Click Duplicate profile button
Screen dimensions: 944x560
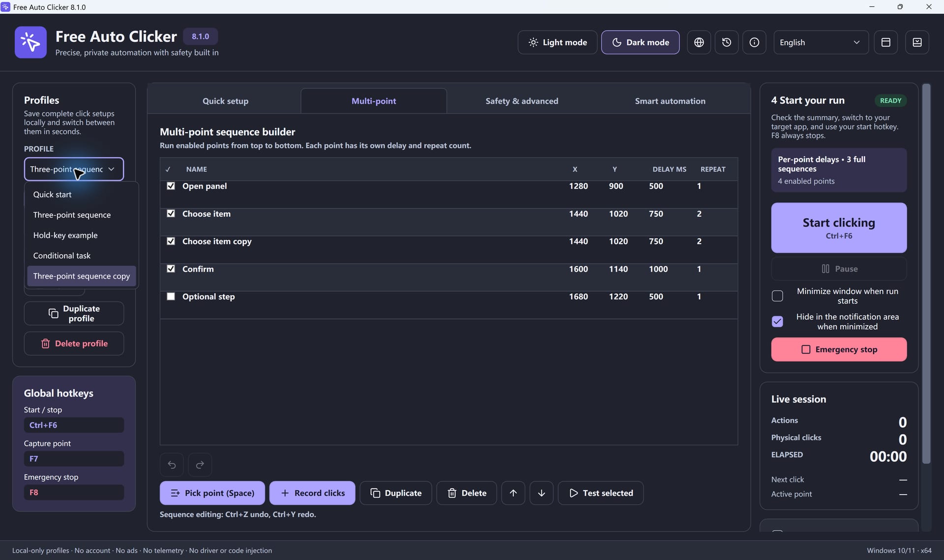pos(74,313)
